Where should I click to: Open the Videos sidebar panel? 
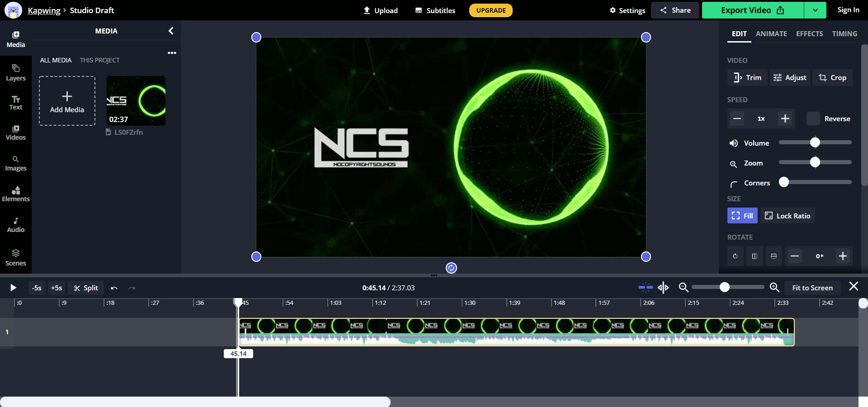(16, 133)
